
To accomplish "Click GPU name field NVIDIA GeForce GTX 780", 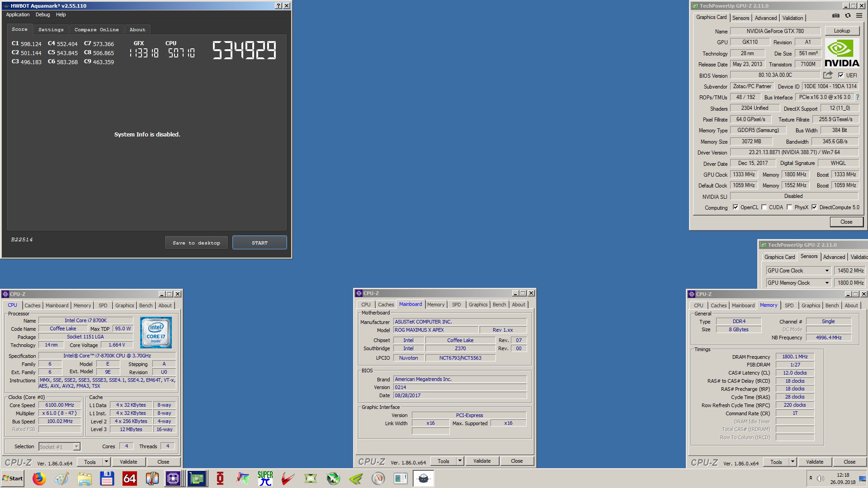I will 775,31.
